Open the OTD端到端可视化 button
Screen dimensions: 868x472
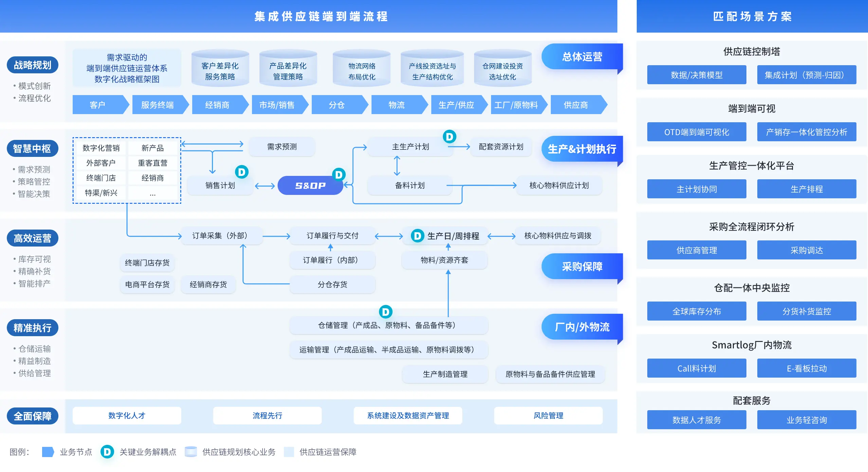697,132
